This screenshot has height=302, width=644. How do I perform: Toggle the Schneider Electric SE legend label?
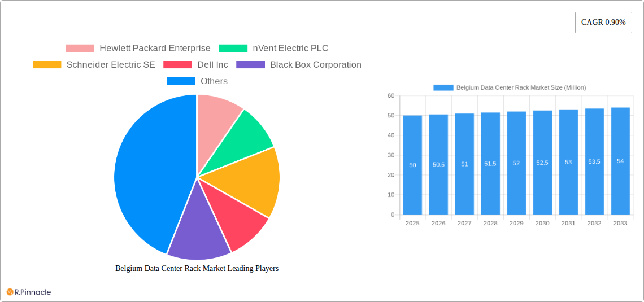[x=111, y=65]
